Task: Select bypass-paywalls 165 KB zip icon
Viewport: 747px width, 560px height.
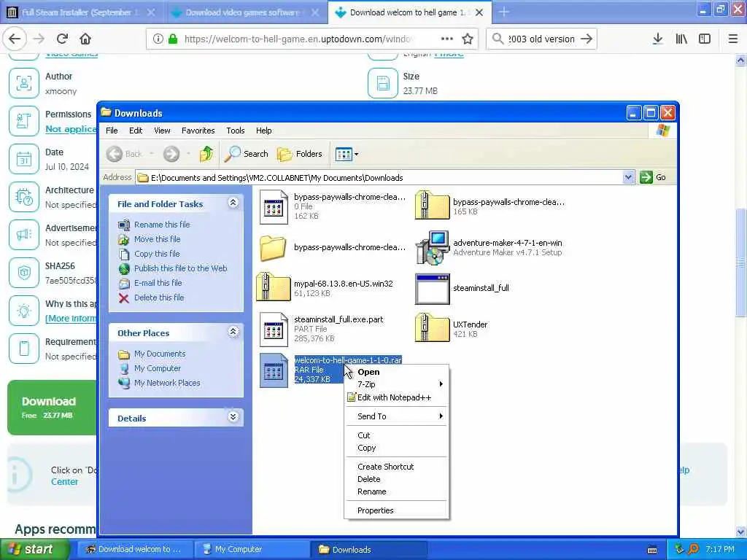Action: coord(432,205)
